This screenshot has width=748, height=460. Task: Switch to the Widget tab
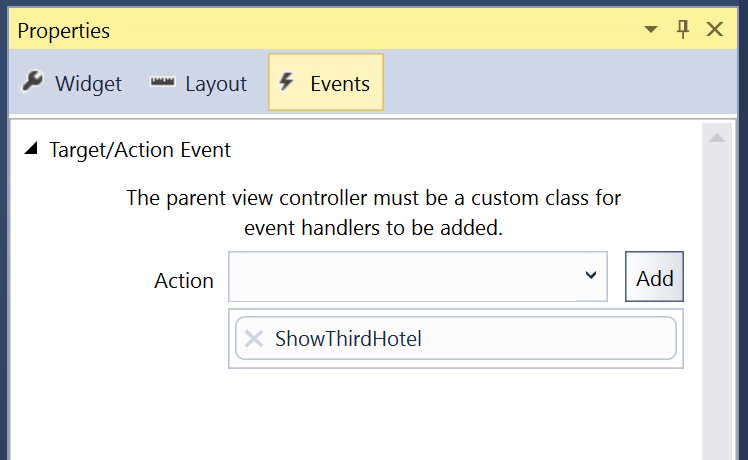click(x=72, y=83)
